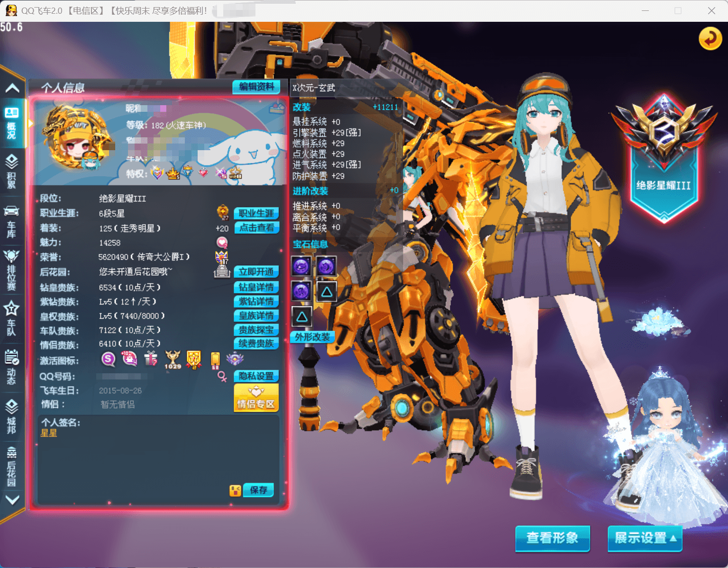Click the gold shield medal activation icon
The image size is (728, 568).
[x=194, y=360]
